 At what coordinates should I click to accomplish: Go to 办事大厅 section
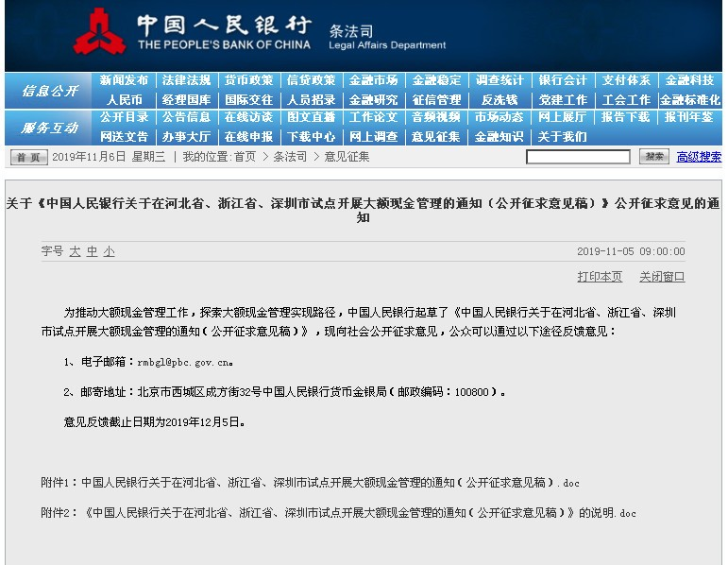187,137
